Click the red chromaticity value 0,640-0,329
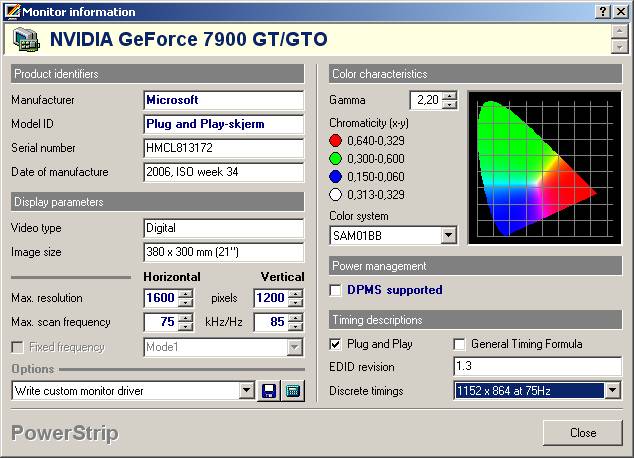This screenshot has height=458, width=634. pyautogui.click(x=376, y=141)
